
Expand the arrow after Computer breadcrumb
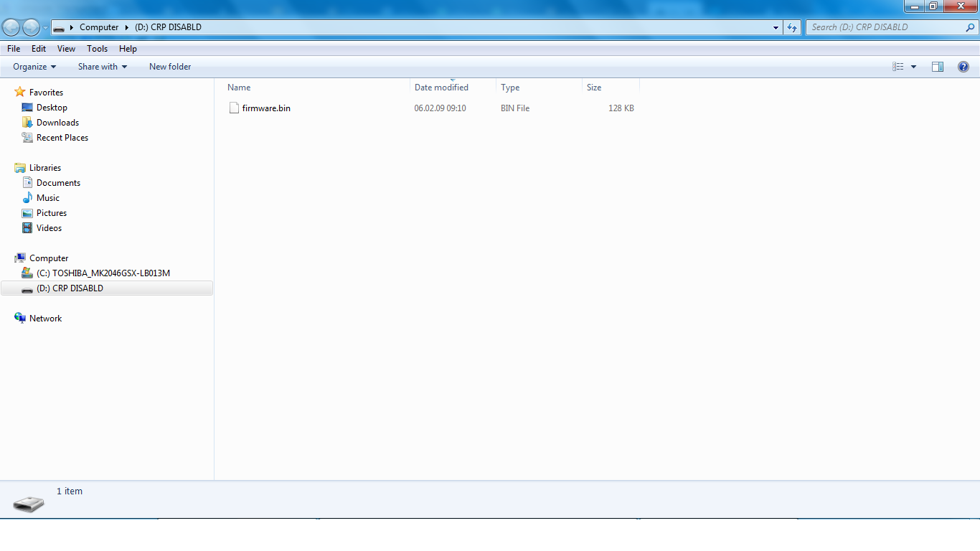click(x=127, y=27)
